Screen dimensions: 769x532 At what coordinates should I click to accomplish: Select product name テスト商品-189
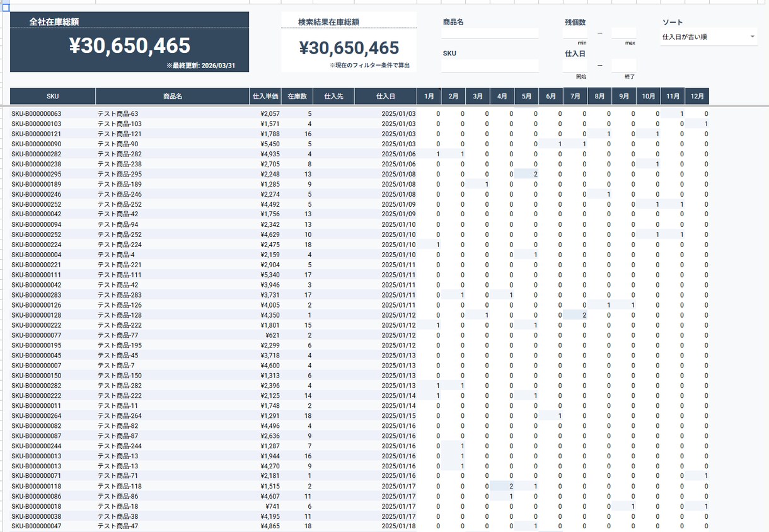(120, 185)
